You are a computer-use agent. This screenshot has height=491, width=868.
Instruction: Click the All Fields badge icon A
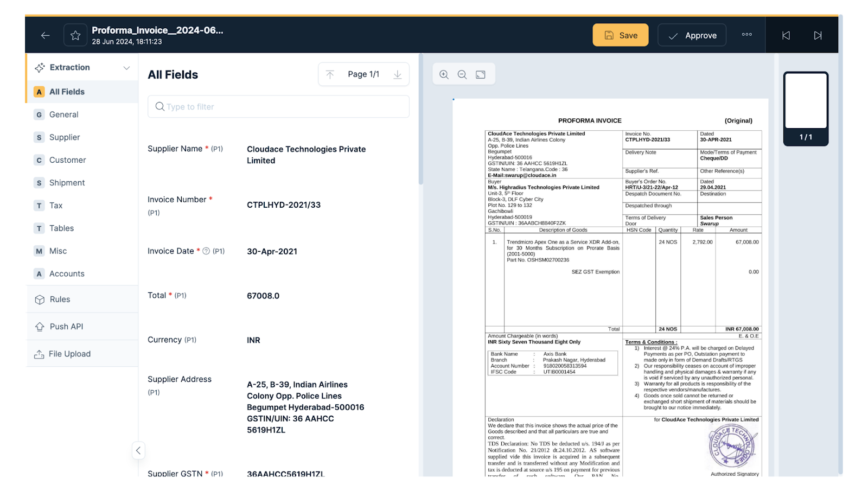(39, 92)
